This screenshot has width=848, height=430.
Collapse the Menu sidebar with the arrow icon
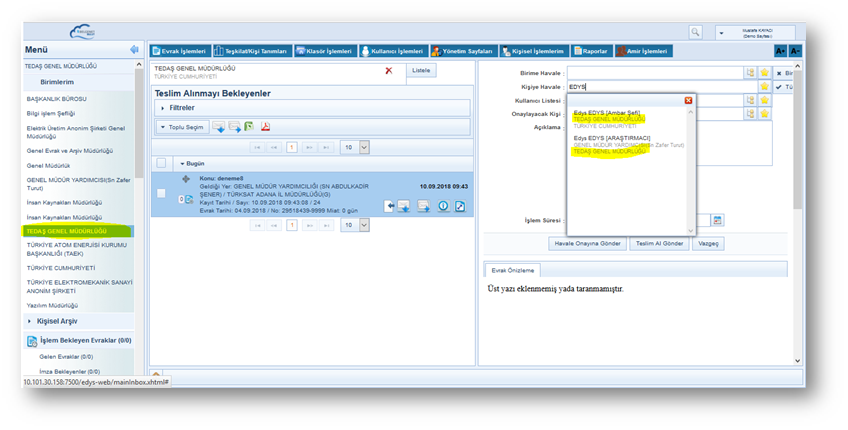tap(134, 49)
